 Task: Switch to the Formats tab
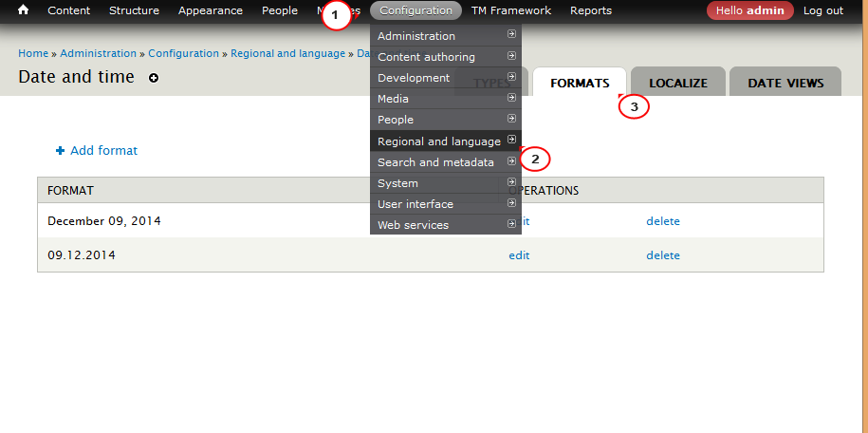point(580,84)
